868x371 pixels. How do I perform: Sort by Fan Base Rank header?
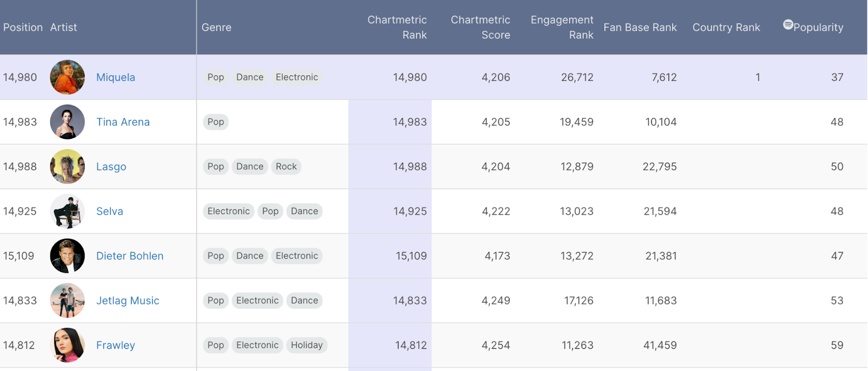pos(640,27)
